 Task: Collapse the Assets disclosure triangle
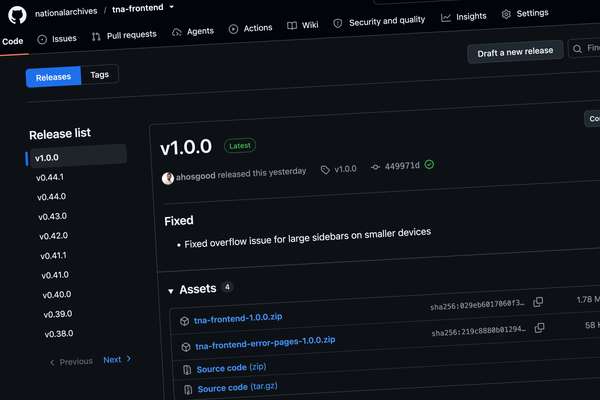(x=171, y=291)
